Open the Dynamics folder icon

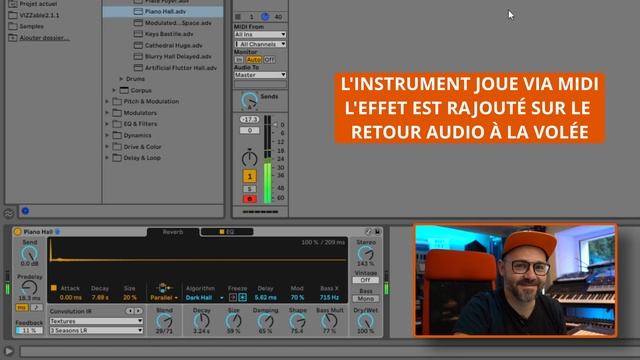[117, 135]
